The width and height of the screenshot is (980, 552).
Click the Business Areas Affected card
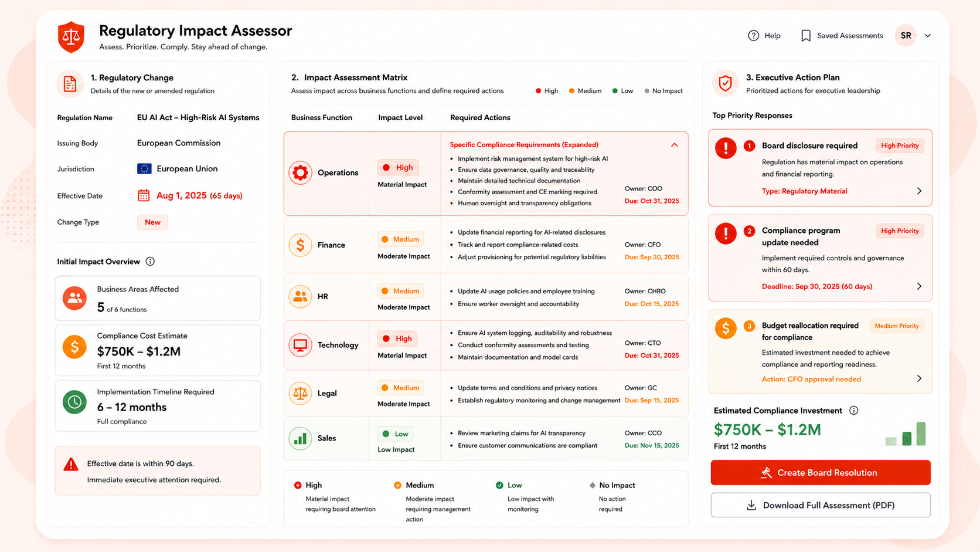tap(158, 298)
